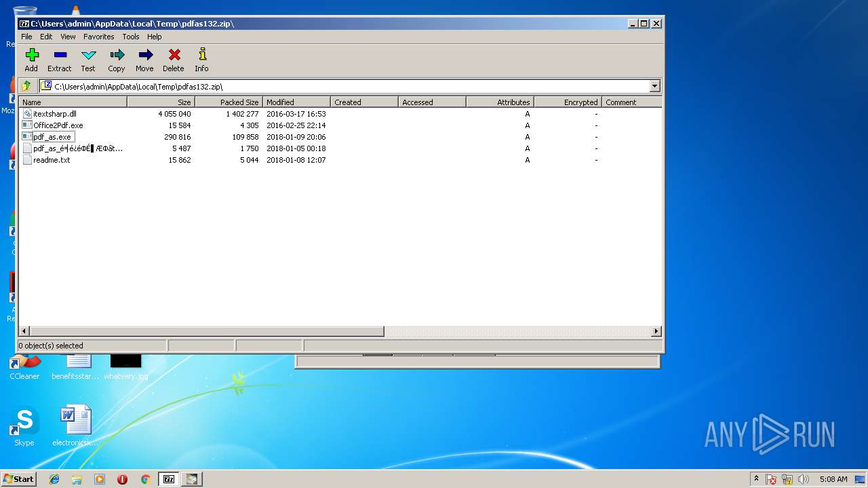Click the Info toolbar icon
868x488 pixels.
[201, 60]
